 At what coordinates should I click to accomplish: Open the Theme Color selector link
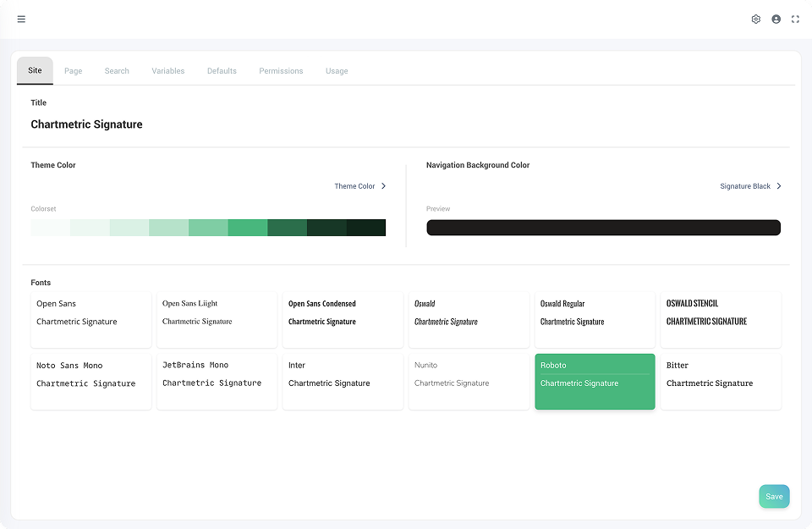[x=354, y=186]
